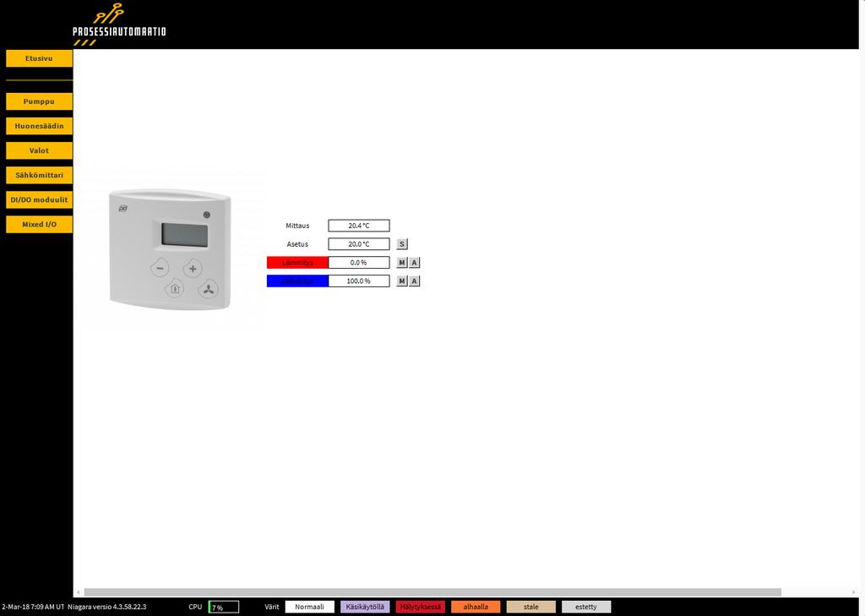Click the Normaali color legend swatch
Screen dimensions: 865x616
click(x=309, y=607)
